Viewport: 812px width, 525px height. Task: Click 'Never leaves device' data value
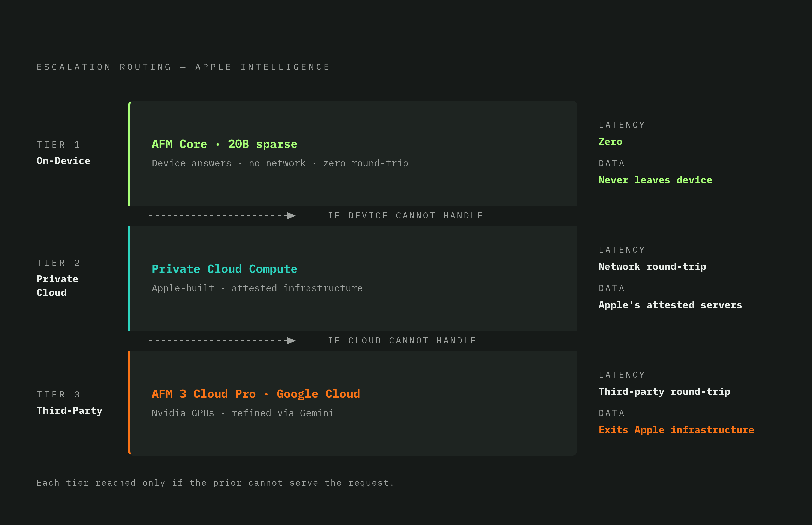pyautogui.click(x=655, y=180)
